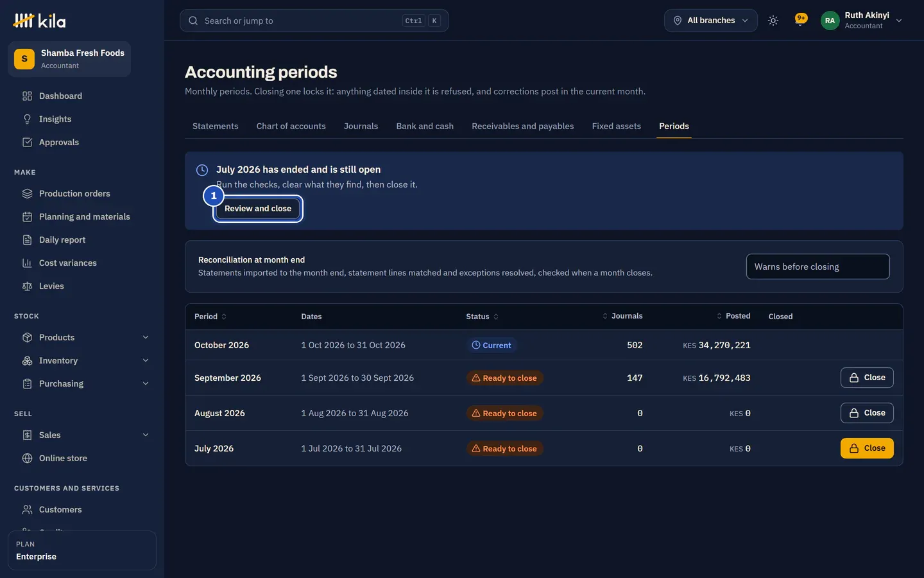Close the September 2026 period

pyautogui.click(x=867, y=378)
